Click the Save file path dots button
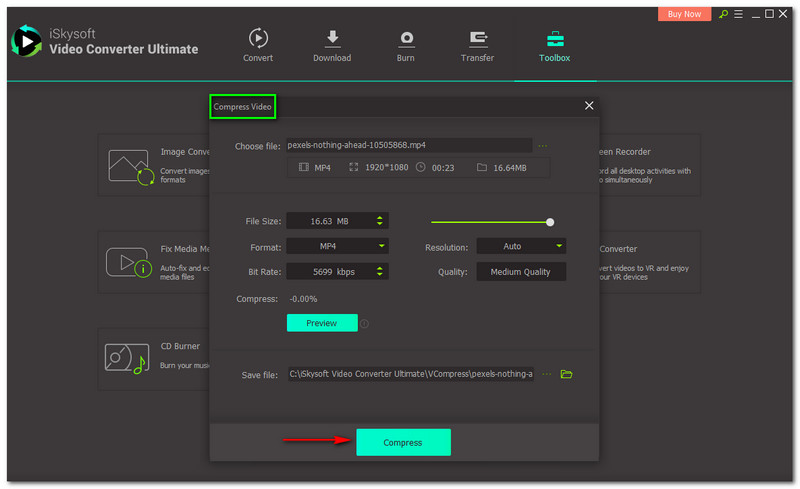800x489 pixels. click(x=546, y=374)
